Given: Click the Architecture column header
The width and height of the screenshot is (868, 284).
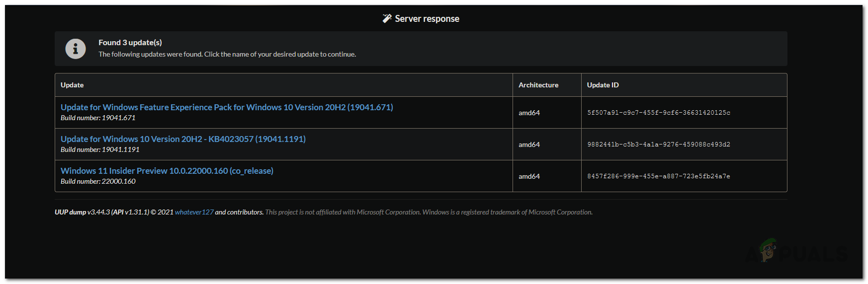Looking at the screenshot, I should (538, 85).
